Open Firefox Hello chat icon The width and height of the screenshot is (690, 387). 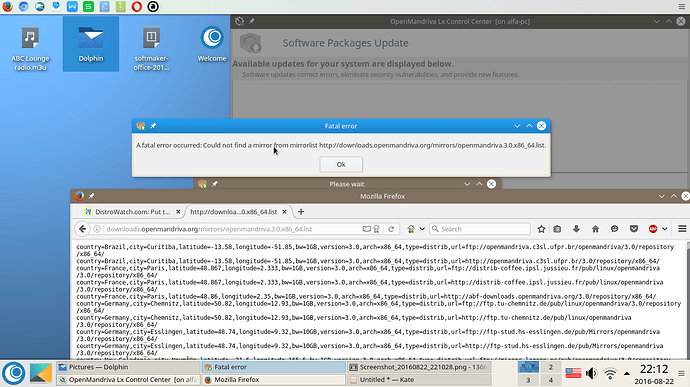pyautogui.click(x=614, y=229)
